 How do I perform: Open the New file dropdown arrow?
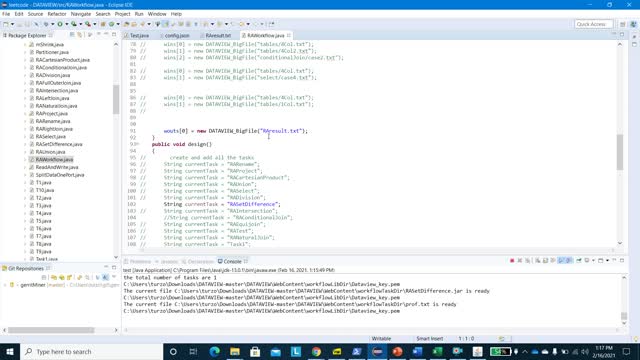pyautogui.click(x=12, y=24)
